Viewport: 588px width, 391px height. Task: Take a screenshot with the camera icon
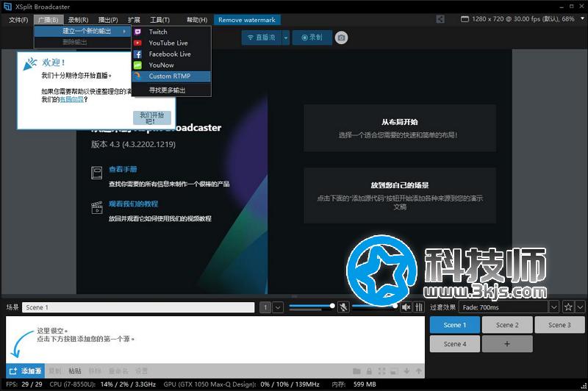click(x=341, y=37)
